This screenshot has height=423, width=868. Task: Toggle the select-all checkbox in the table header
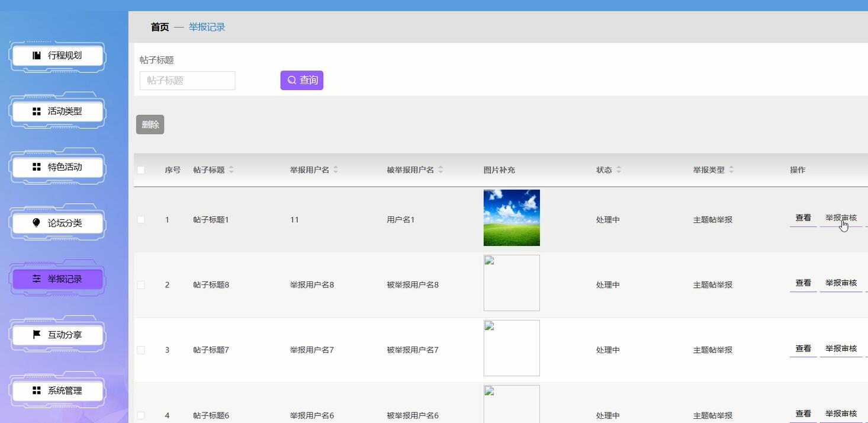(x=141, y=170)
